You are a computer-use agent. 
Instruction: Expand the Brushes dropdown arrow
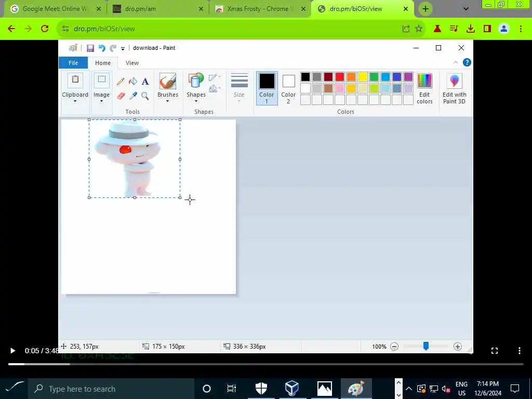coord(168,101)
